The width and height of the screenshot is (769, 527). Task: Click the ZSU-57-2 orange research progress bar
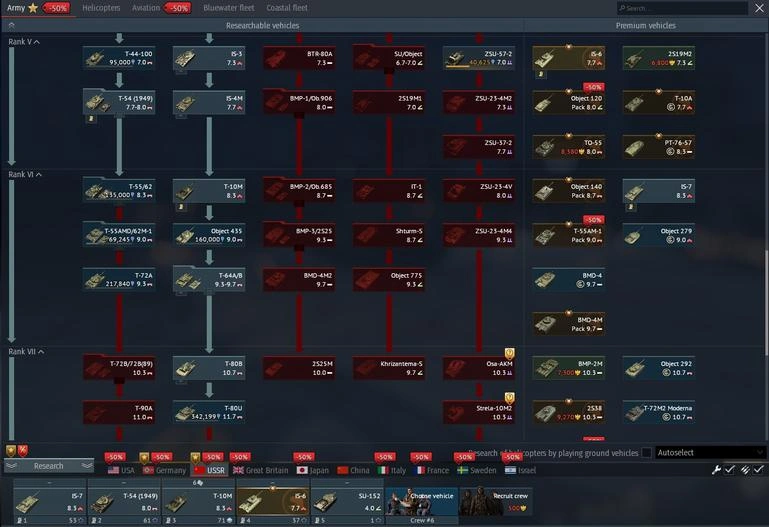[457, 66]
